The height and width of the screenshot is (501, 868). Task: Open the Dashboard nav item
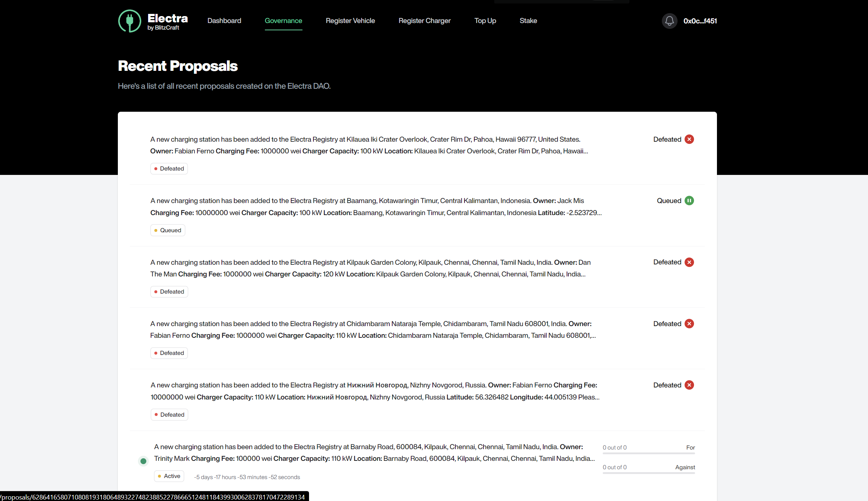coord(224,21)
